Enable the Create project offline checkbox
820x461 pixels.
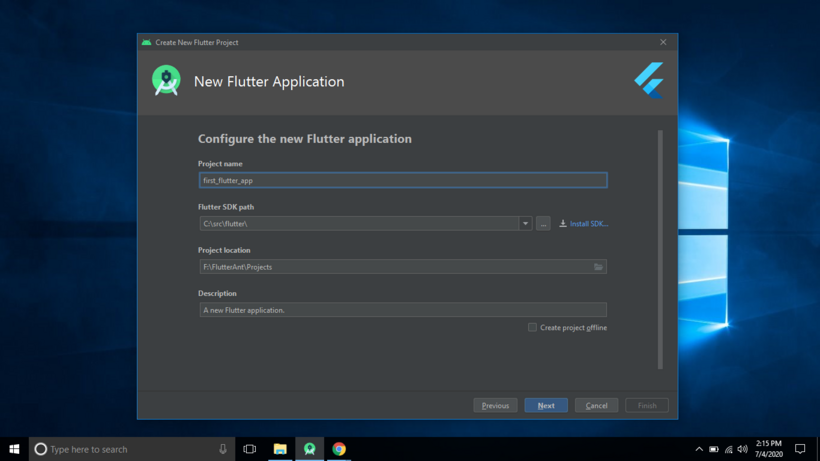pyautogui.click(x=532, y=327)
